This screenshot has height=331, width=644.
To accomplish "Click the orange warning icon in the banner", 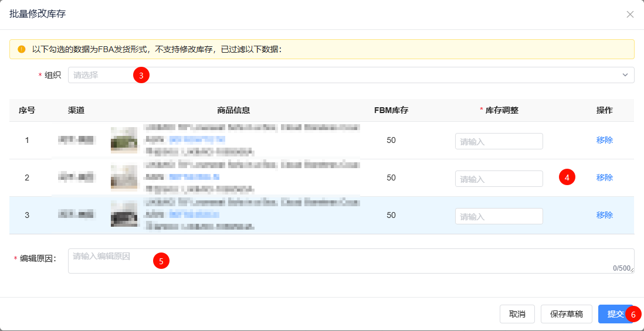I will (x=22, y=49).
